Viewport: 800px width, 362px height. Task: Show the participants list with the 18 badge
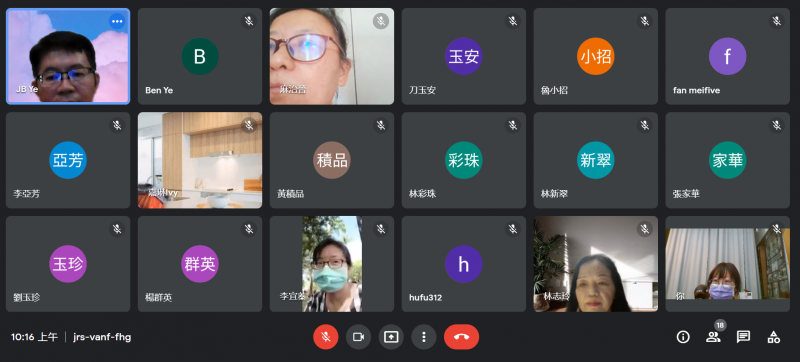click(713, 337)
